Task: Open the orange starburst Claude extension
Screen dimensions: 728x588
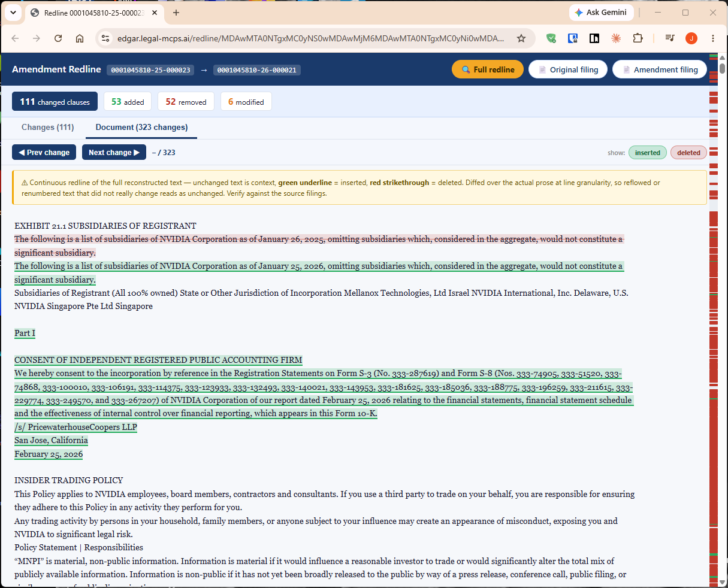Action: [x=616, y=38]
